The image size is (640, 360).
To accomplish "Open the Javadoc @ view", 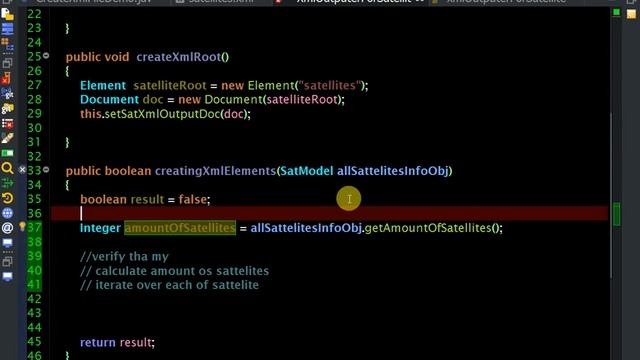I will coord(7,228).
